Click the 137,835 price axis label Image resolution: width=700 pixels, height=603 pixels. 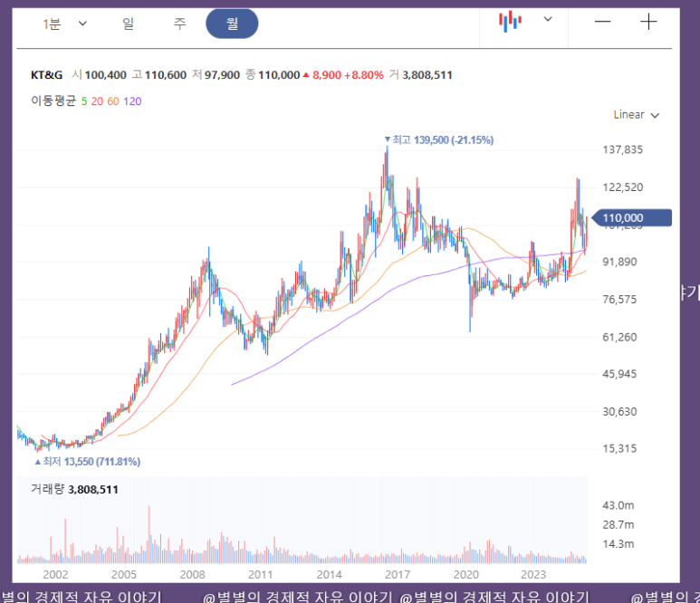click(622, 149)
